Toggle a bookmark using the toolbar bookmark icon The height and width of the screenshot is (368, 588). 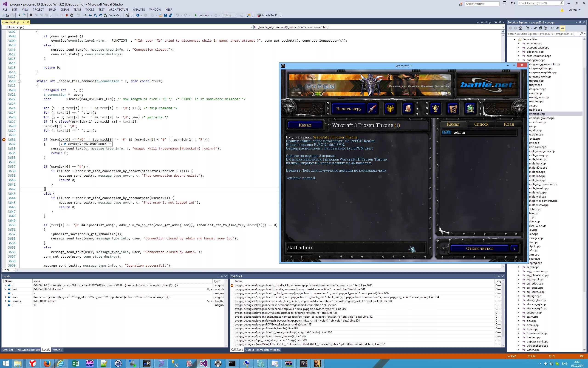pyautogui.click(x=31, y=15)
